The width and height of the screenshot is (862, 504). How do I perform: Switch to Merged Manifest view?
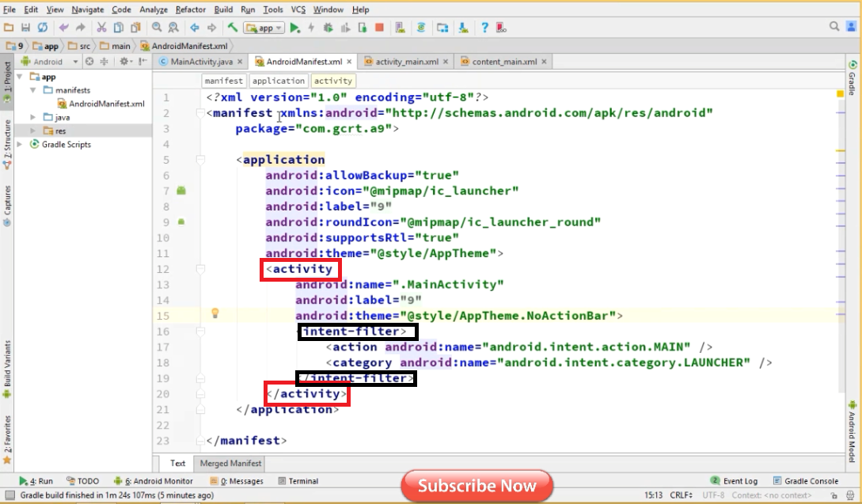pos(230,464)
